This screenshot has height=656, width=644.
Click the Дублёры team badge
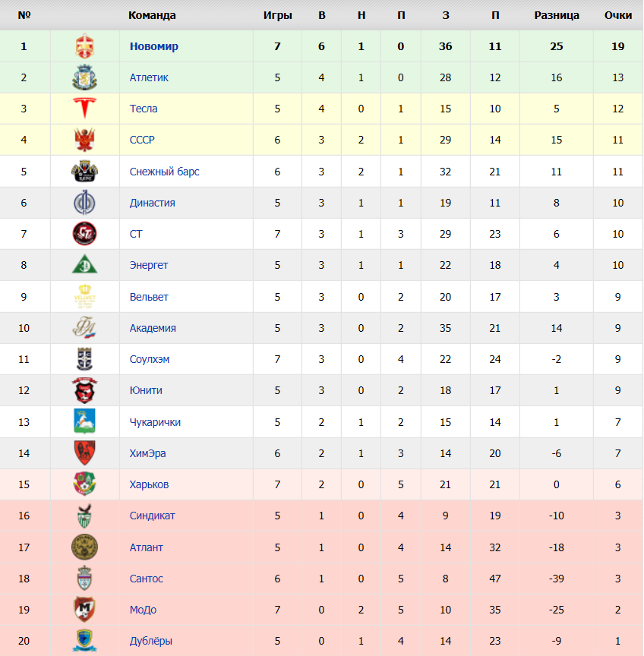[84, 641]
